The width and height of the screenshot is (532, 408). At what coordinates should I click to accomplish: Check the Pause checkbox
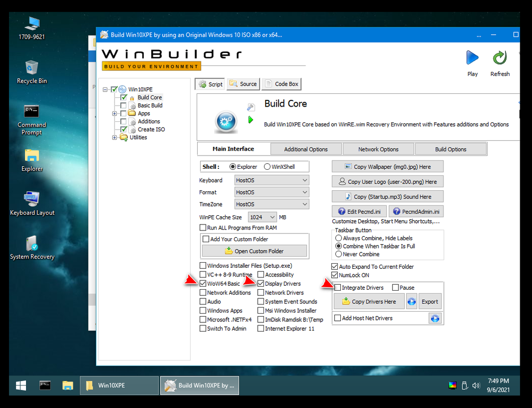coord(395,288)
